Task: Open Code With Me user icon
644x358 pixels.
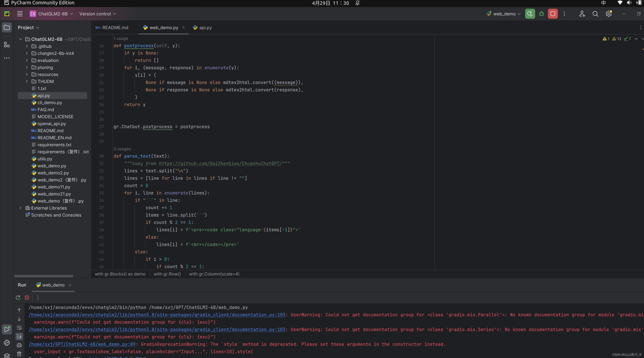Action: [x=582, y=14]
